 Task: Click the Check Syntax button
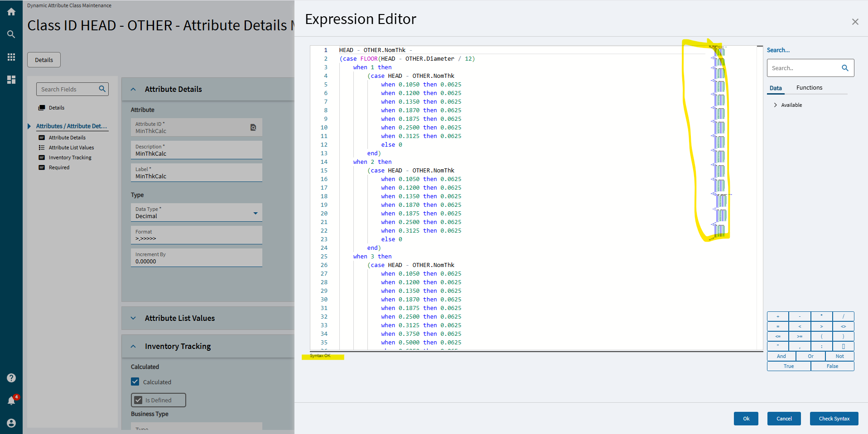(x=834, y=419)
